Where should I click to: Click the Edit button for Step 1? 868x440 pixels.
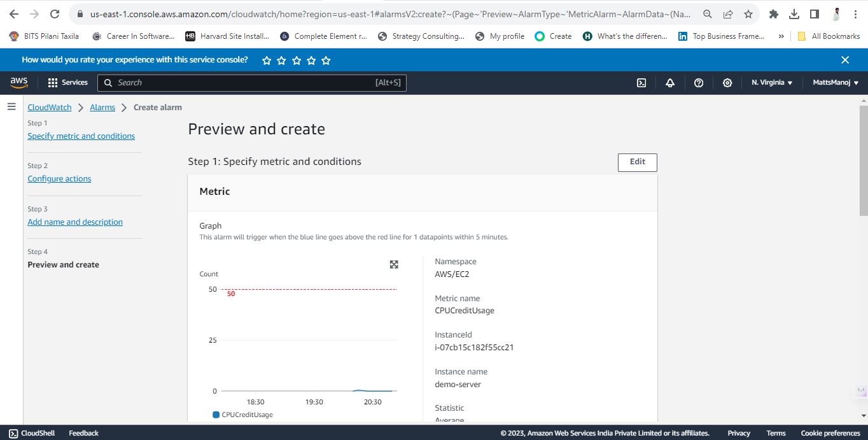(637, 162)
